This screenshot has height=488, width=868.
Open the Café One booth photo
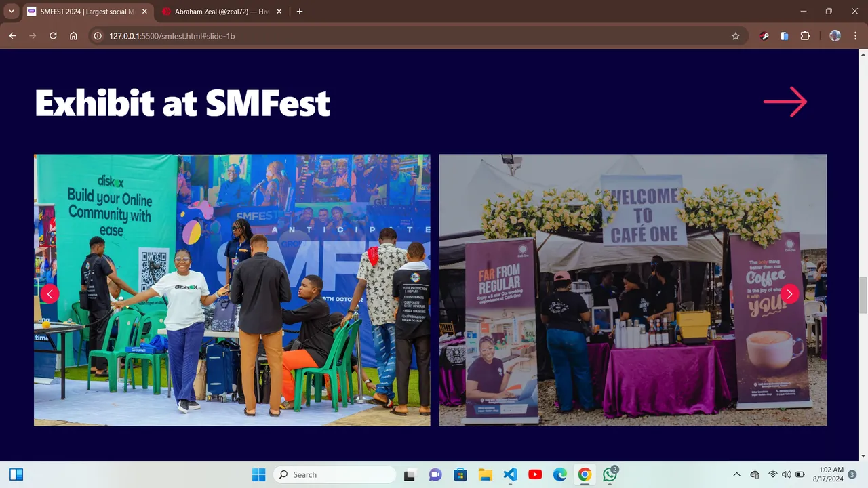coord(633,290)
